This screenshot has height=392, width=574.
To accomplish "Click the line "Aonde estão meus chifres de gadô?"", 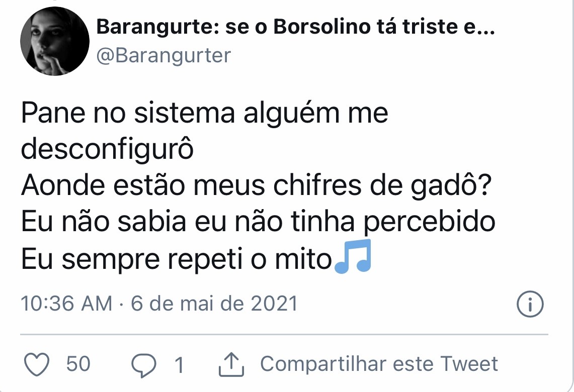I will point(257,186).
